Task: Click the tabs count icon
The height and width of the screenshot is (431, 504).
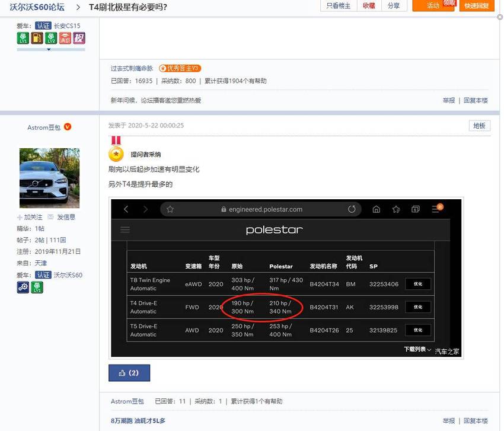Action: coord(416,209)
